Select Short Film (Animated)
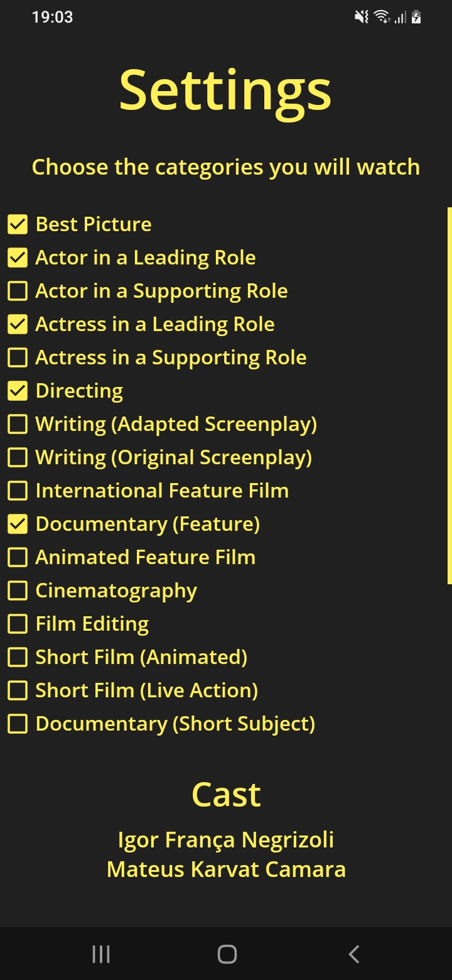Image resolution: width=452 pixels, height=980 pixels. point(18,657)
